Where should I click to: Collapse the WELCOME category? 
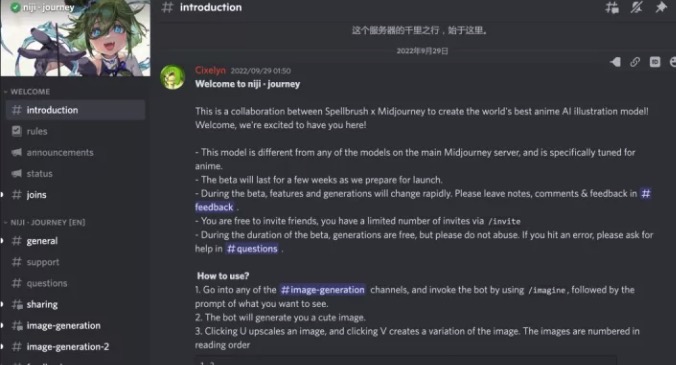pyautogui.click(x=27, y=92)
